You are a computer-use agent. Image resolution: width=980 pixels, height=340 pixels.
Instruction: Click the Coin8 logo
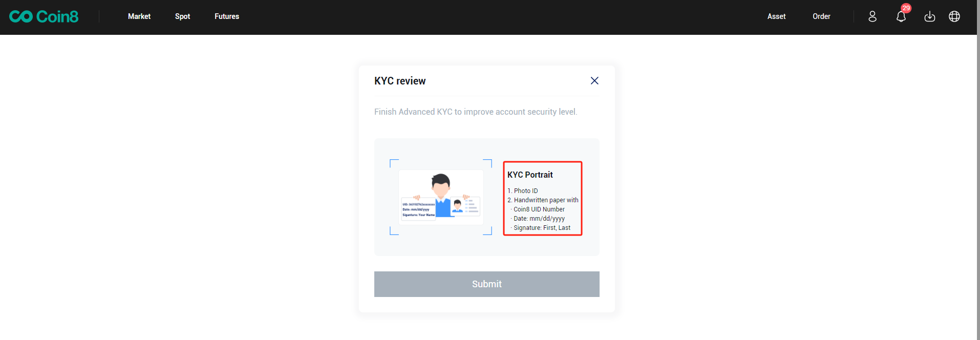tap(44, 16)
